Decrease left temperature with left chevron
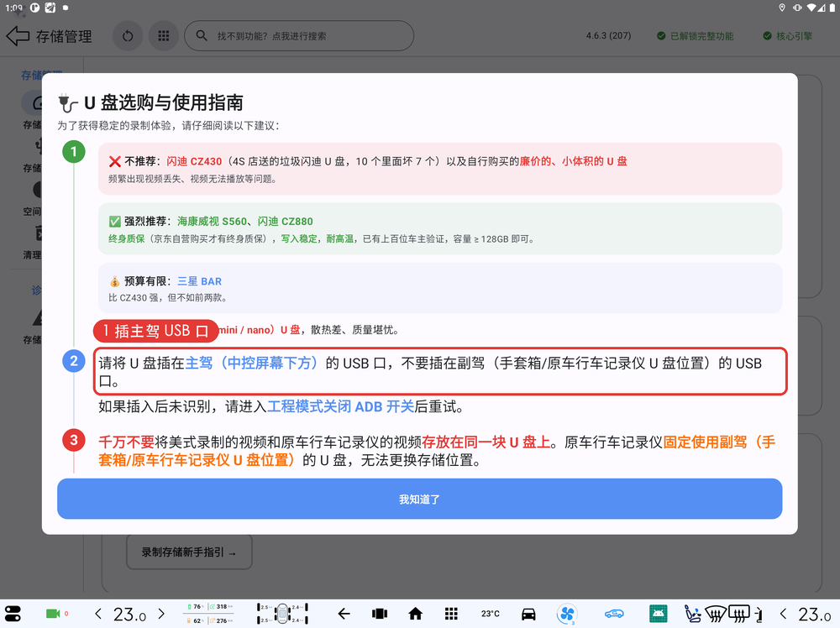The width and height of the screenshot is (840, 628). (x=98, y=614)
